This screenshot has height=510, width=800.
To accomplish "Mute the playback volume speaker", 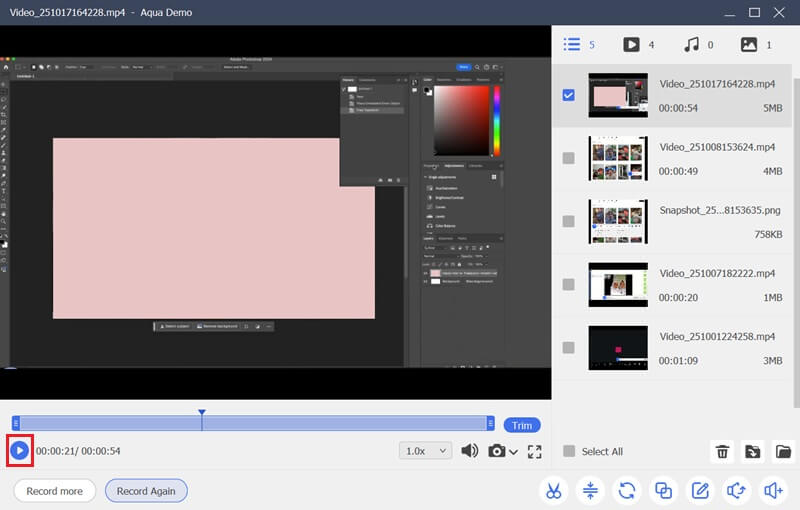I will pos(469,451).
